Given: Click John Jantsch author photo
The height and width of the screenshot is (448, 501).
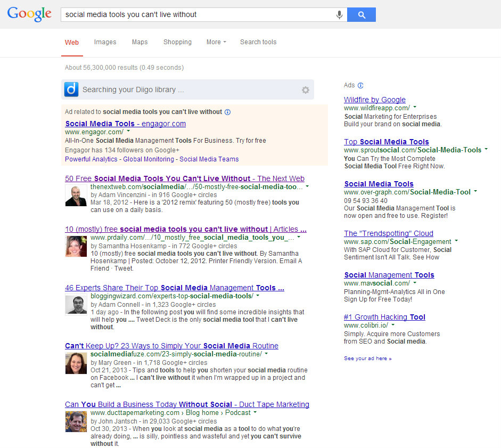Looking at the screenshot, I should [x=76, y=421].
